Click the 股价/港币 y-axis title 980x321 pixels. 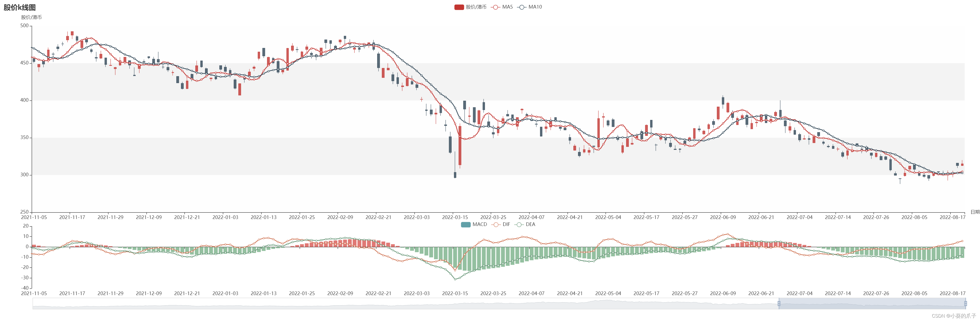tap(31, 17)
